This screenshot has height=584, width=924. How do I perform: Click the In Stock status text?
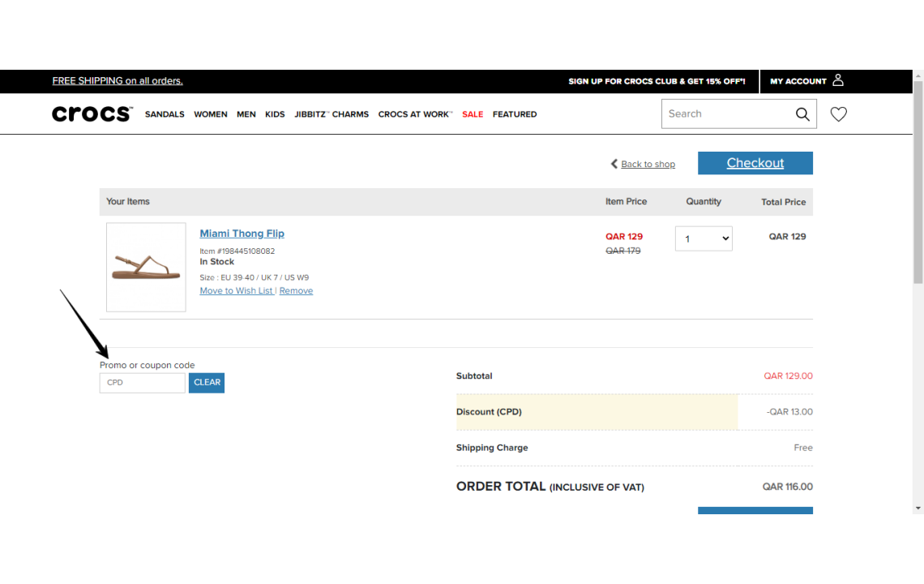click(x=217, y=261)
